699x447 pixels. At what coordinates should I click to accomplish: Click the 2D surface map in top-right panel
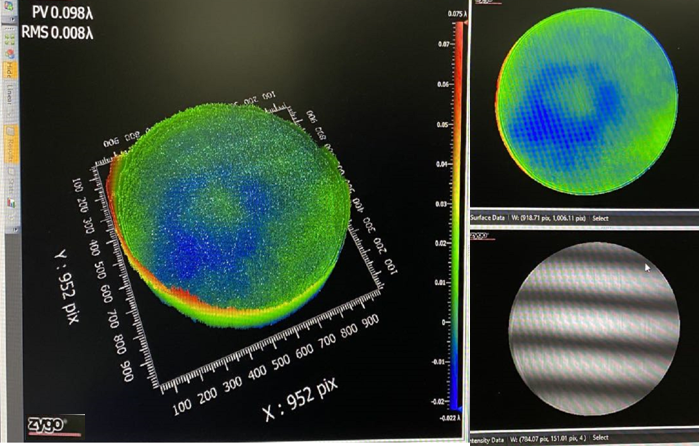pyautogui.click(x=579, y=100)
